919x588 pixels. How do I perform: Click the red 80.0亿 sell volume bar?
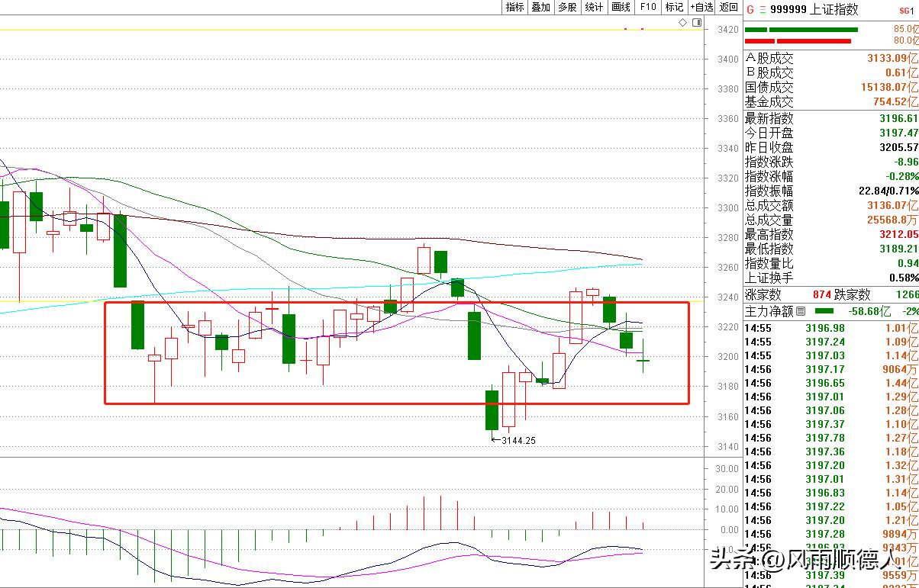tap(797, 40)
